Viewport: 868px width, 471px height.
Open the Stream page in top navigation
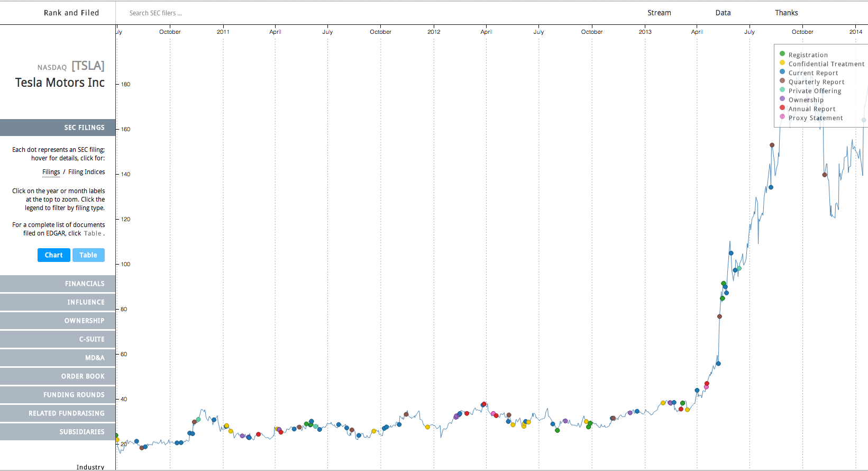[x=659, y=13]
